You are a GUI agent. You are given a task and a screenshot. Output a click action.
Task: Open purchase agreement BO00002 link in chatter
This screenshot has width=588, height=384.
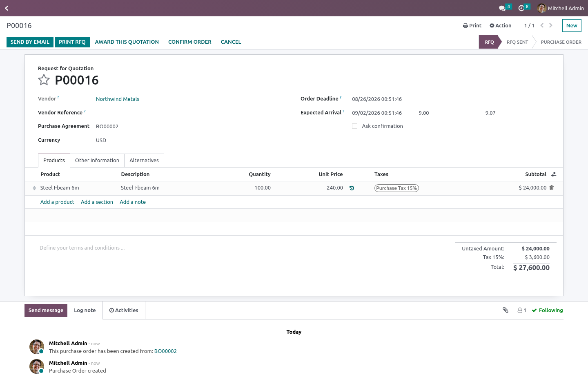pos(165,351)
